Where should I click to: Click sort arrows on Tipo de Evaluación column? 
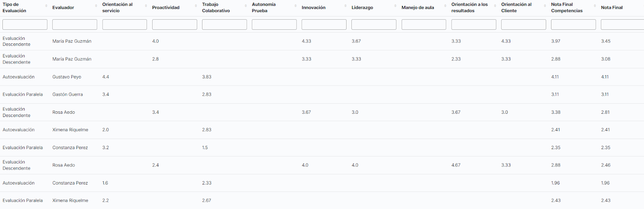[46, 6]
